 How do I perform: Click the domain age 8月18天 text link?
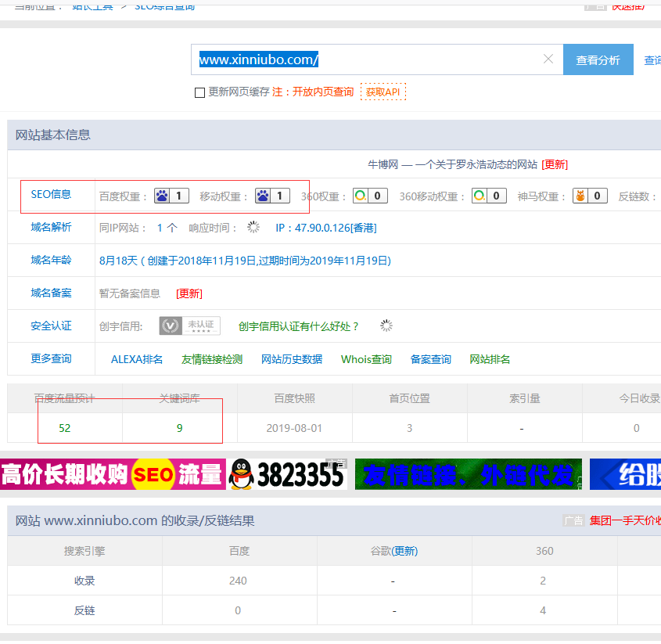coord(245,261)
